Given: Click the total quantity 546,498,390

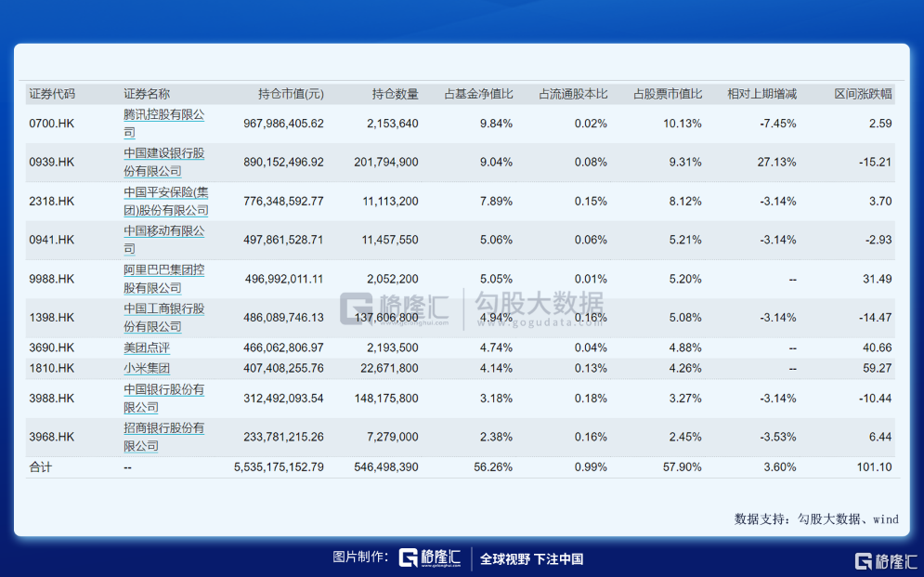Looking at the screenshot, I should click(386, 467).
